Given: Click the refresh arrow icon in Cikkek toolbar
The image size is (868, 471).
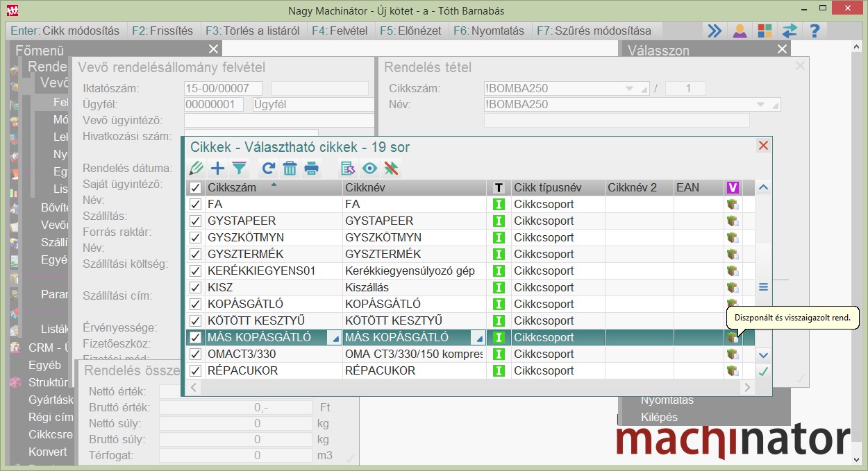Looking at the screenshot, I should click(x=269, y=168).
